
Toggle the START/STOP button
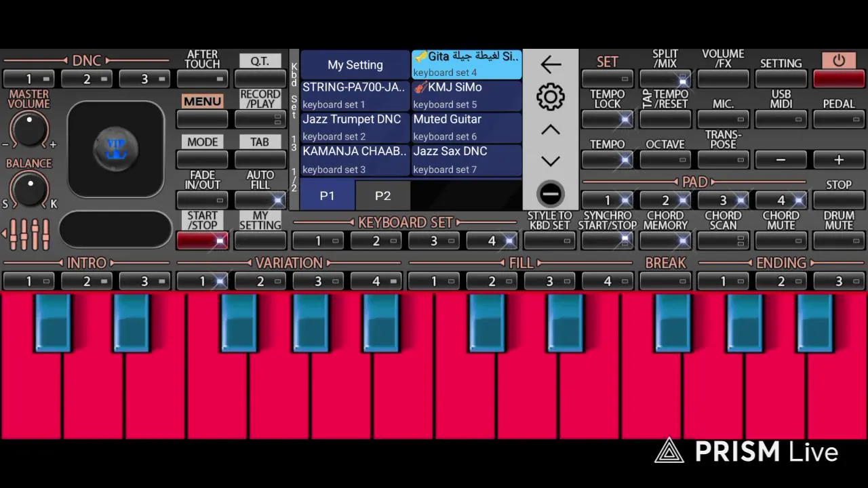[202, 240]
